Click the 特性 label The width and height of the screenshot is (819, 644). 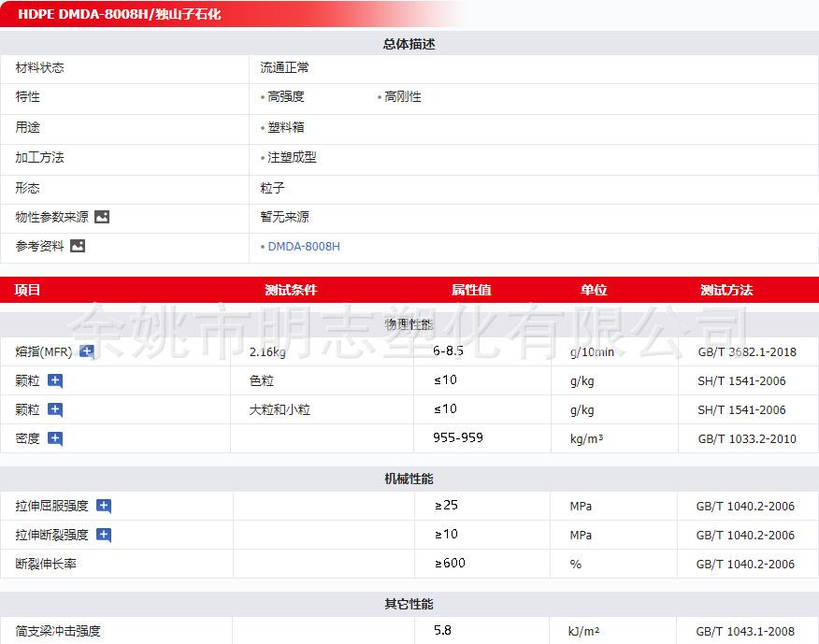pyautogui.click(x=28, y=96)
